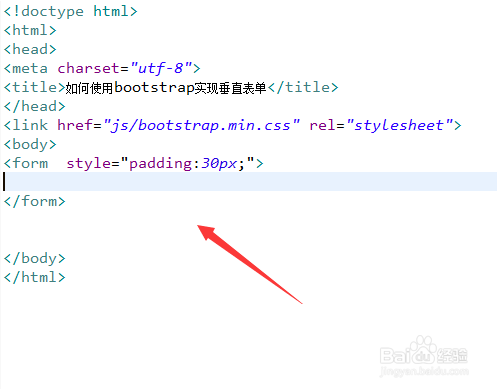497x389 pixels.
Task: Click the opening <body> tag
Action: coord(30,144)
